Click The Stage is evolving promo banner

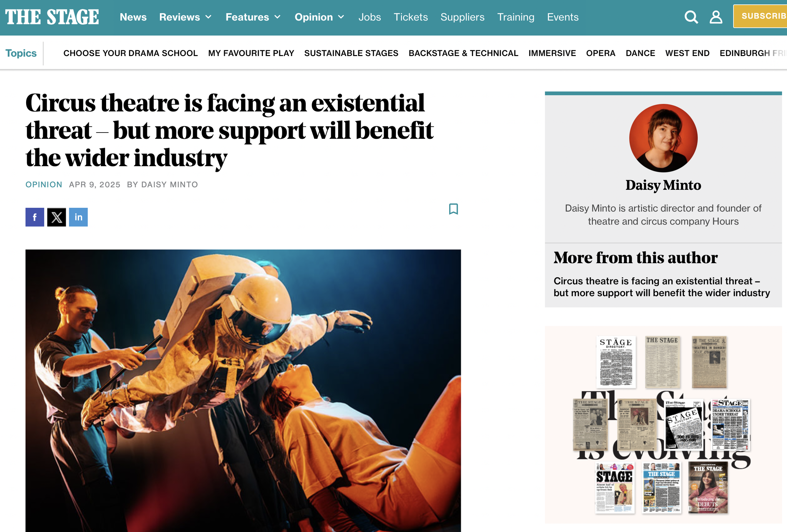tap(663, 424)
